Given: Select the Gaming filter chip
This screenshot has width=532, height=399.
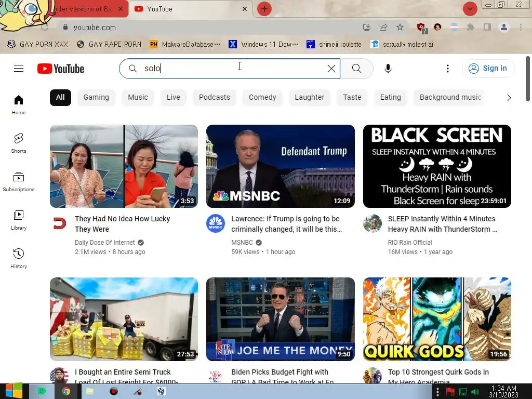Looking at the screenshot, I should (x=96, y=97).
